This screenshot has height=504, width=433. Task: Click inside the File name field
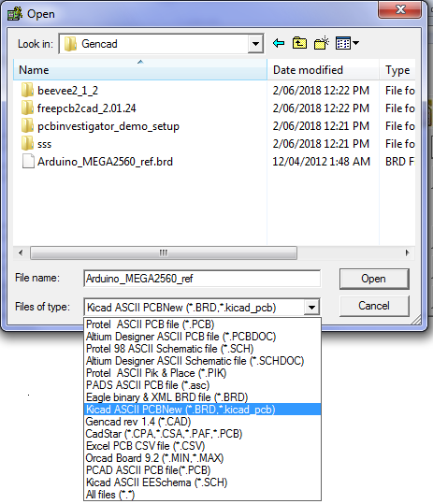pyautogui.click(x=202, y=279)
